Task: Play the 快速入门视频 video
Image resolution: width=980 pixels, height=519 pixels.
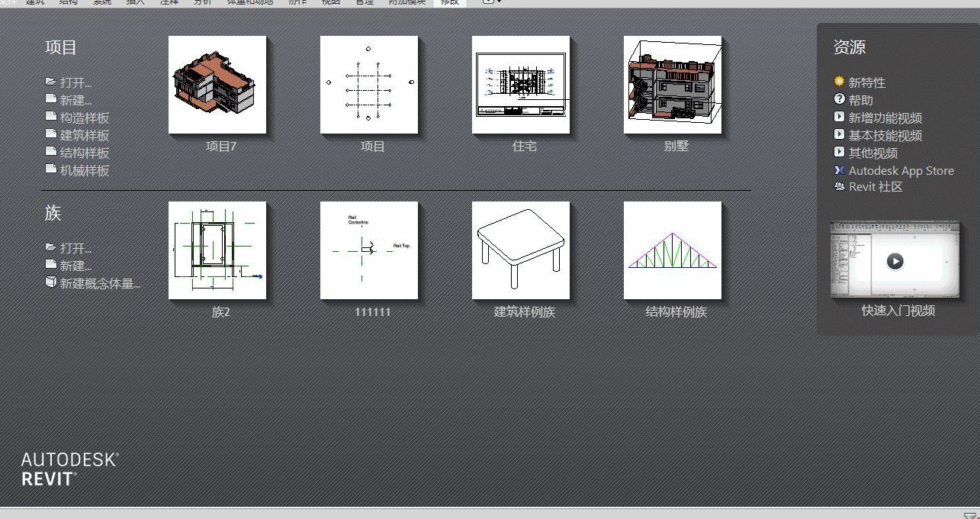Action: click(x=895, y=261)
